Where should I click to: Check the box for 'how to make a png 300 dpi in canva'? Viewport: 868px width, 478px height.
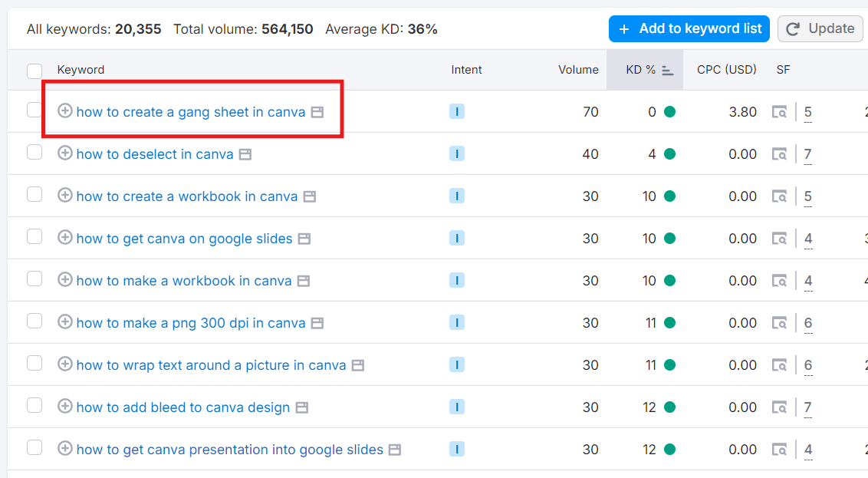pyautogui.click(x=35, y=321)
